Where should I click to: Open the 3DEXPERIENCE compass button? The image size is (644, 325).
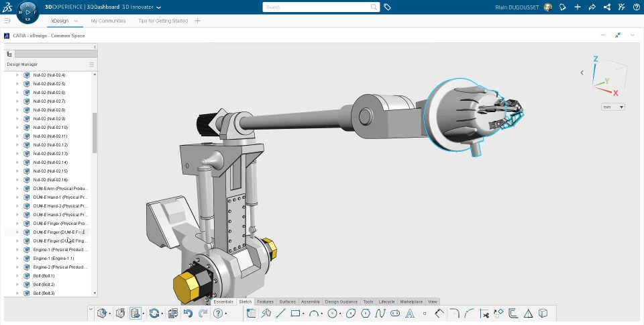pos(28,12)
